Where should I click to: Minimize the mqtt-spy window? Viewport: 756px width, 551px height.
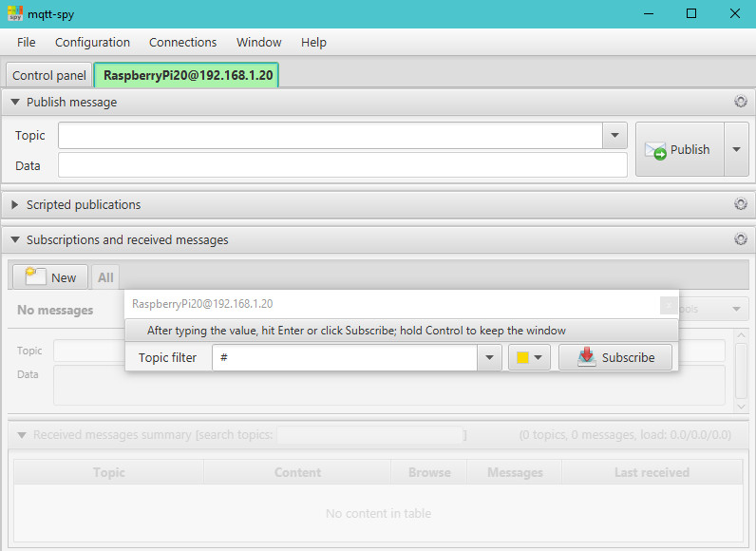tap(649, 13)
